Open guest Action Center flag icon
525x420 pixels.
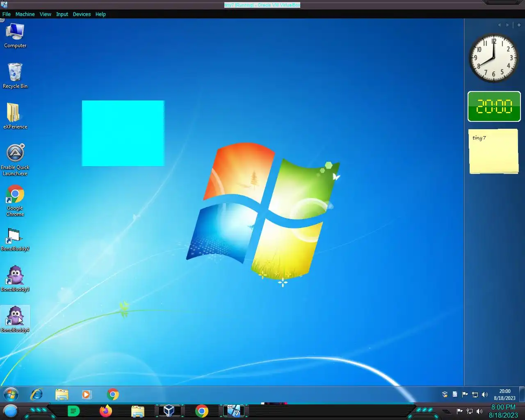[465, 395]
